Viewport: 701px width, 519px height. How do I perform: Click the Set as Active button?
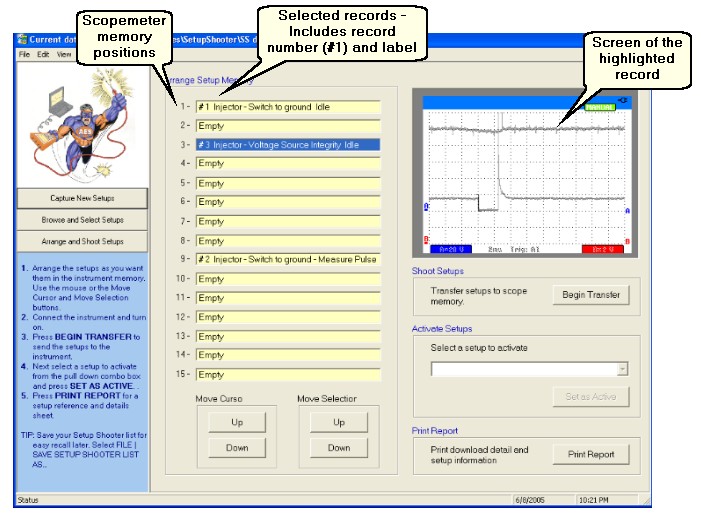(591, 397)
